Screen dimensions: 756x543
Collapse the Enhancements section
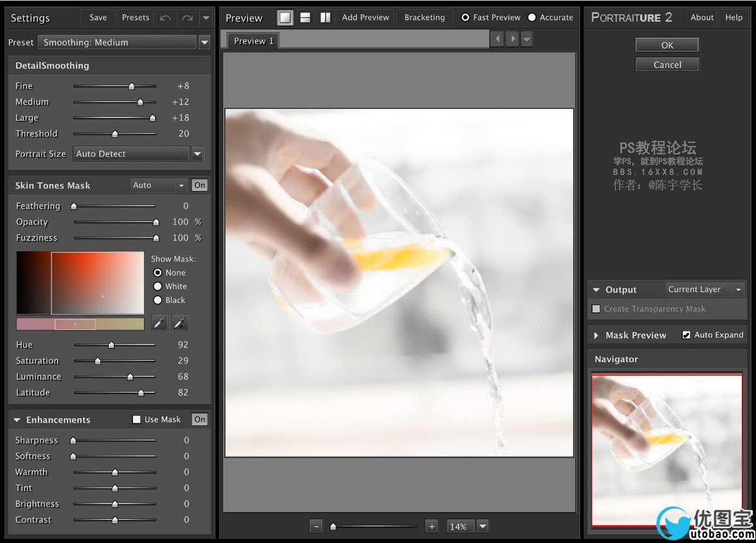tap(17, 420)
